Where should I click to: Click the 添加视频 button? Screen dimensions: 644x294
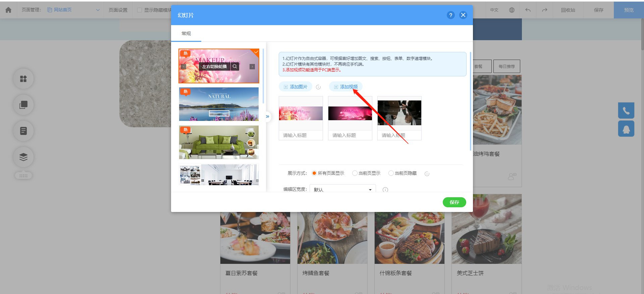[x=346, y=87]
